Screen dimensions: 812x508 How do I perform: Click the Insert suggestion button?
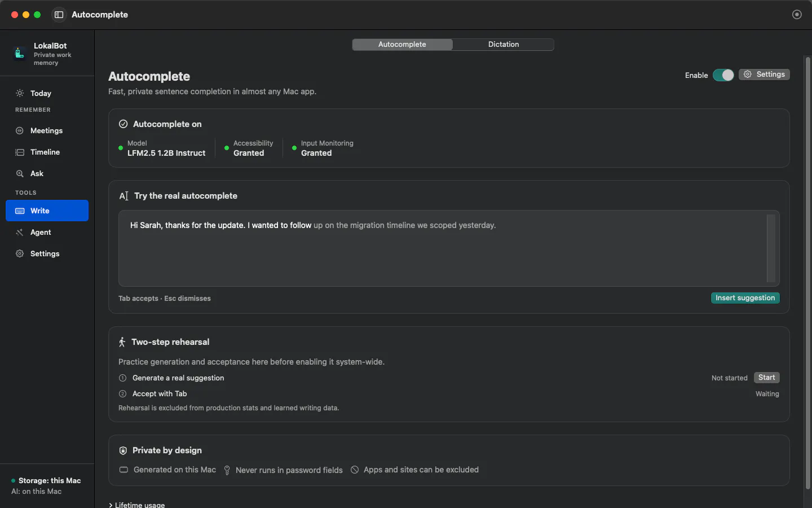pyautogui.click(x=745, y=298)
